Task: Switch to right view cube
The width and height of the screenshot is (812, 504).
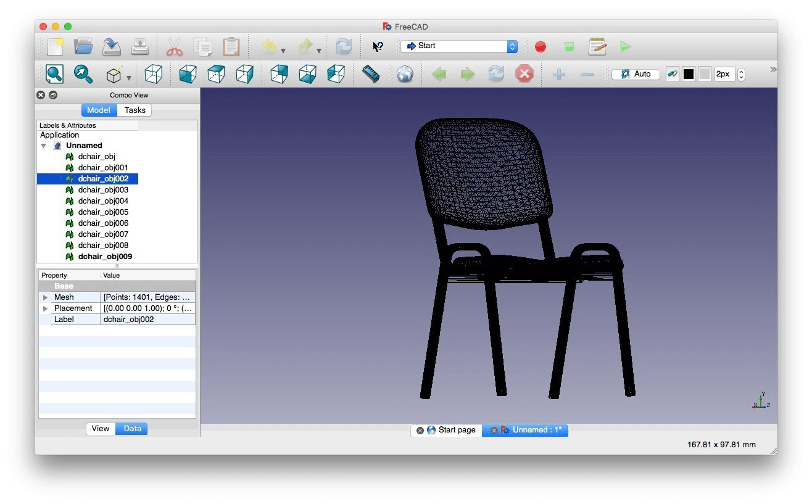Action: [x=244, y=74]
